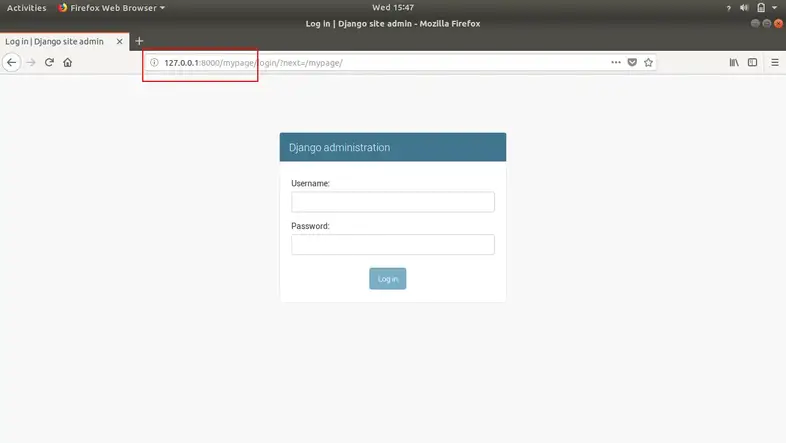The width and height of the screenshot is (786, 443).
Task: Click the Django administration header text
Action: point(339,147)
